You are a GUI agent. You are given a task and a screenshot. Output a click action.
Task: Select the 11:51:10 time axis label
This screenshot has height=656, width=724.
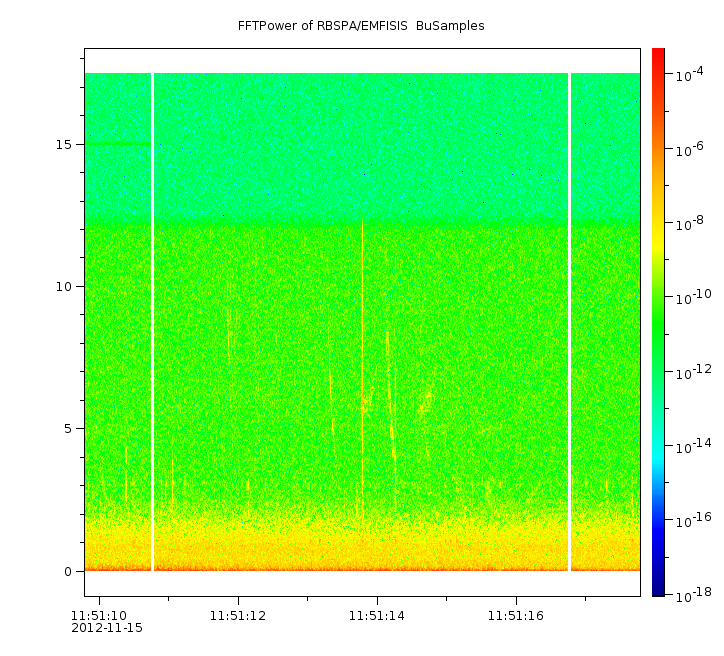pos(99,615)
